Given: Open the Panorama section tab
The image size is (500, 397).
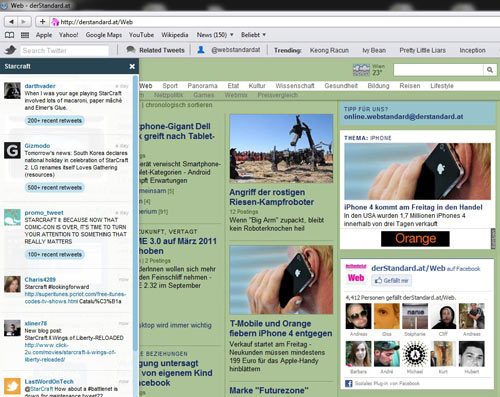Looking at the screenshot, I should point(202,86).
